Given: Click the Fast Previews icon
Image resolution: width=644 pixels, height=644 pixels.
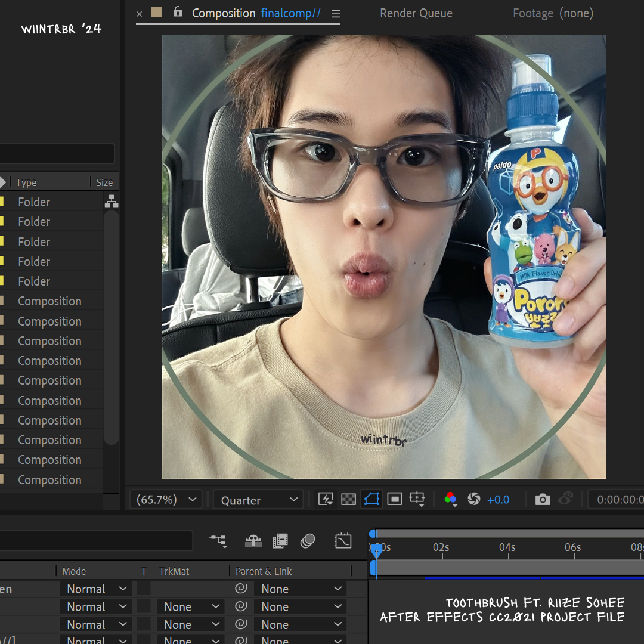Looking at the screenshot, I should coord(326,499).
